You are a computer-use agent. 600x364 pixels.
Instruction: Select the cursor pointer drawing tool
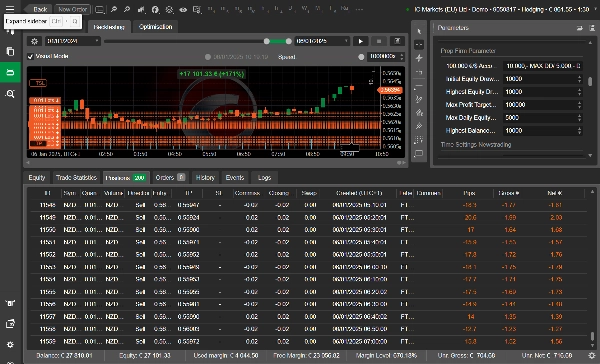pyautogui.click(x=419, y=31)
